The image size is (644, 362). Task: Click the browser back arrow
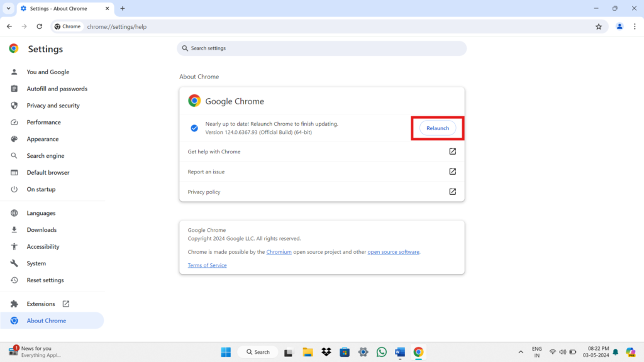point(9,26)
